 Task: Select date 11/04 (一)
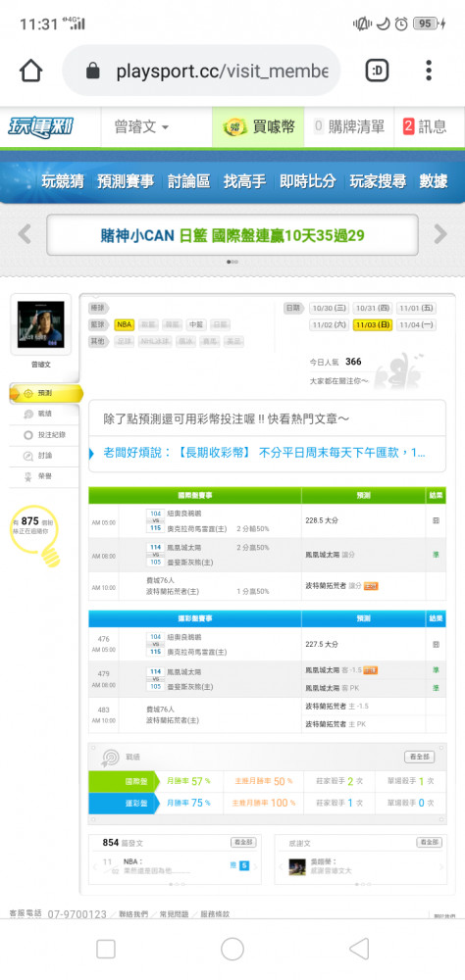click(x=416, y=325)
